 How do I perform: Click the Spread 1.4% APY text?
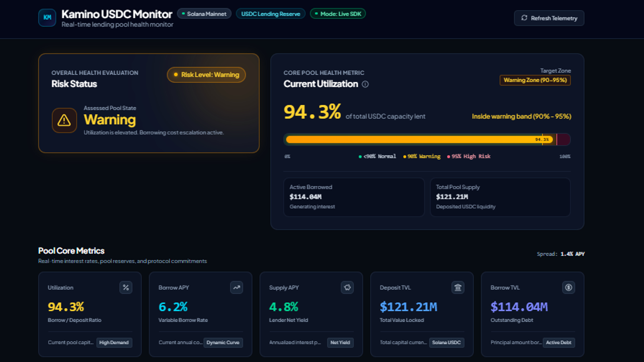560,254
